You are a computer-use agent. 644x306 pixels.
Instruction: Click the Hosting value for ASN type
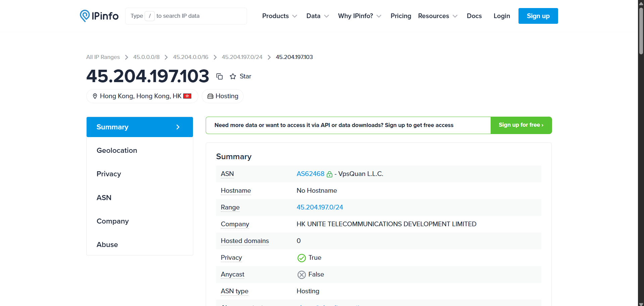[308, 291]
